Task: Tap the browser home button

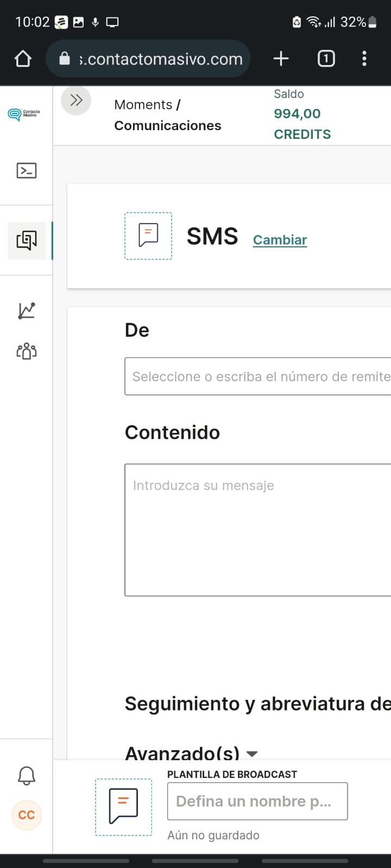Action: (23, 59)
